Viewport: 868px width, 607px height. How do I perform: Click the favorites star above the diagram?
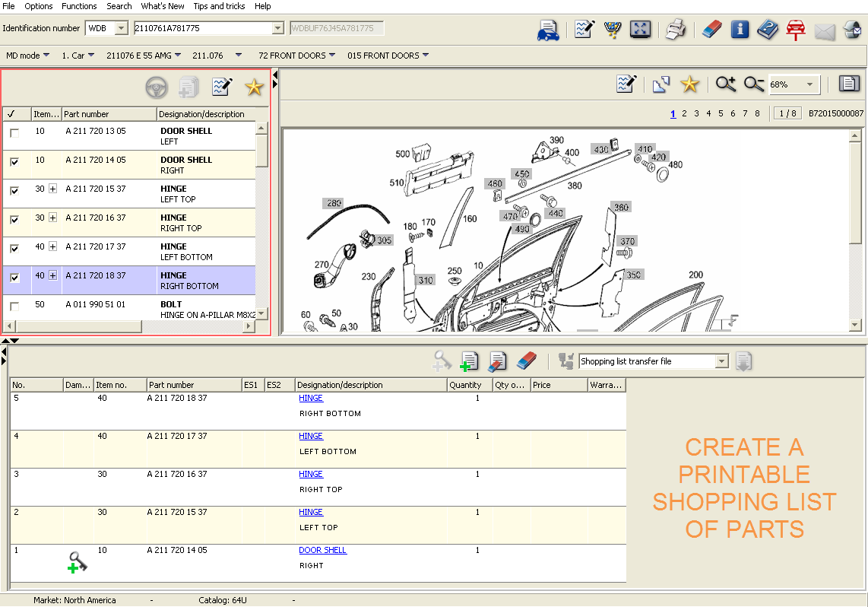689,84
